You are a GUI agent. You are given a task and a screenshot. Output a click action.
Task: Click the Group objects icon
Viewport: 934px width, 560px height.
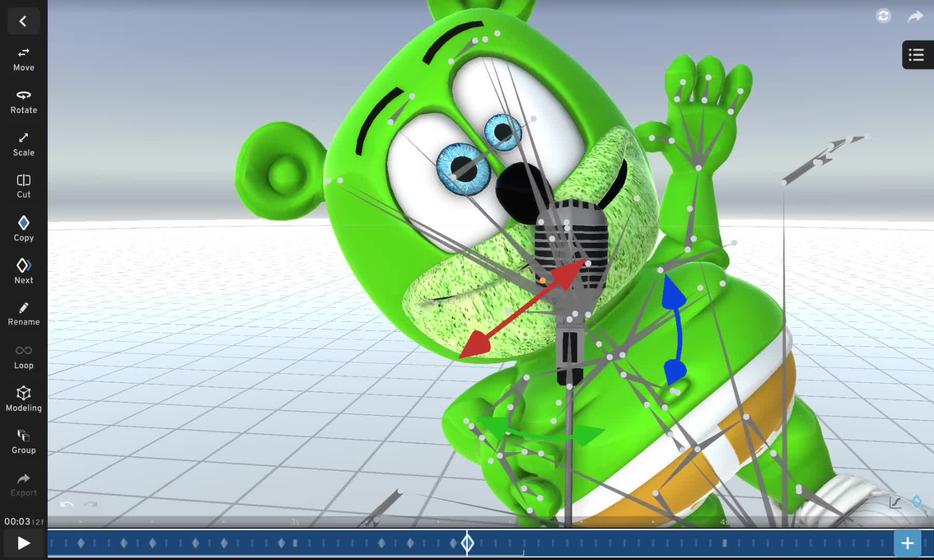tap(23, 441)
